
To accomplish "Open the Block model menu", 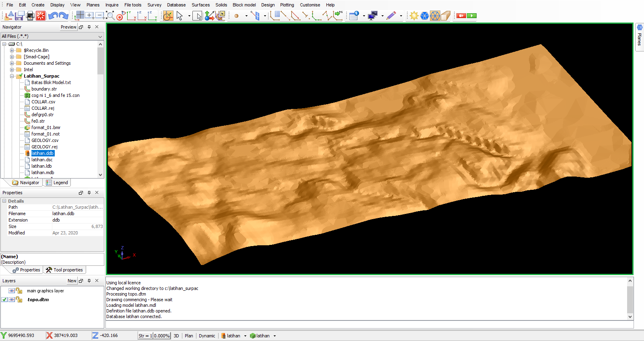I will (244, 5).
